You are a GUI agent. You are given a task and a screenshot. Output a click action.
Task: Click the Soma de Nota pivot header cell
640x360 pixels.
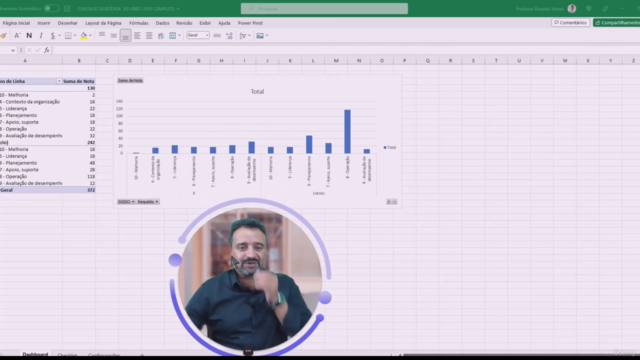79,81
